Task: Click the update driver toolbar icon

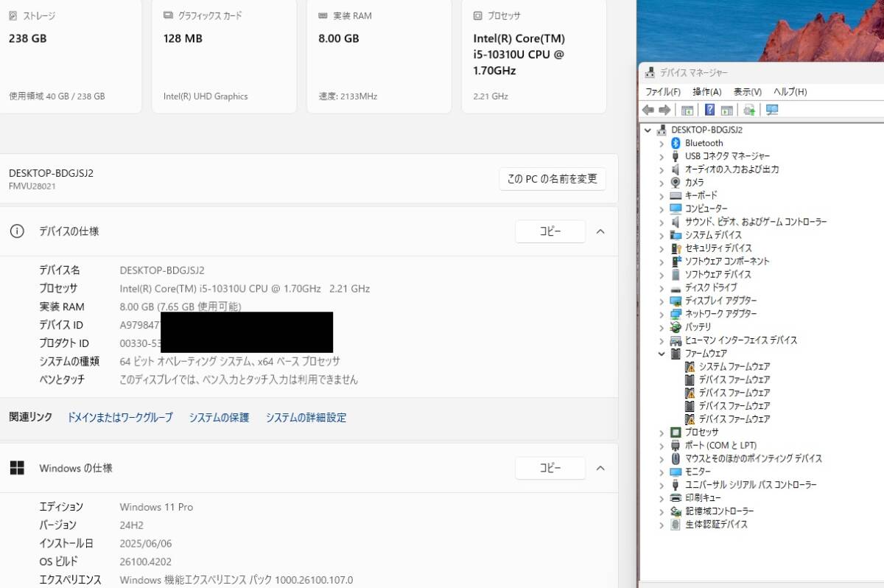Action: (749, 110)
